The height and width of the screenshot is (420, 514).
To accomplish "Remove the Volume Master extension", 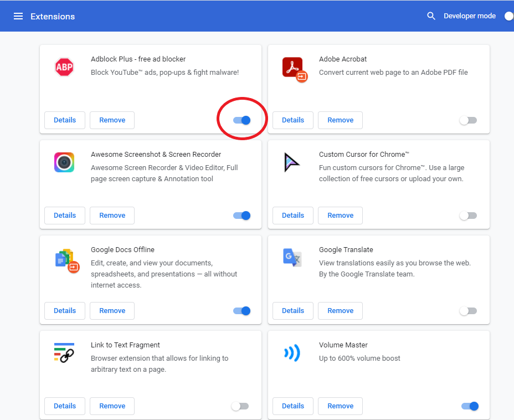I will pos(340,406).
